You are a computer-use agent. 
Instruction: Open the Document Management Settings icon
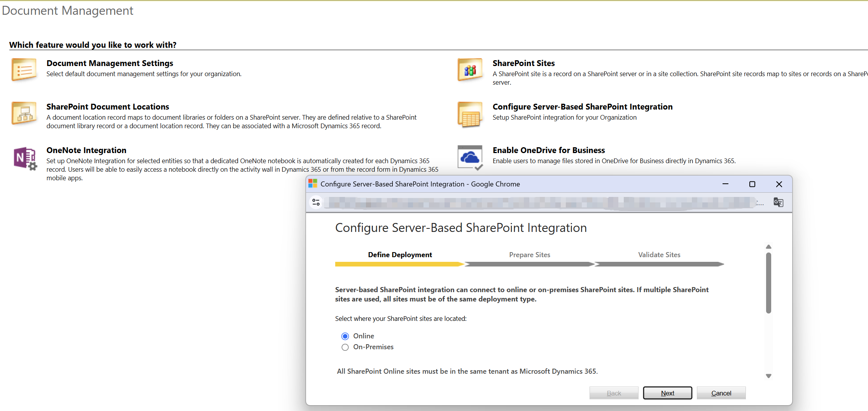click(x=24, y=70)
